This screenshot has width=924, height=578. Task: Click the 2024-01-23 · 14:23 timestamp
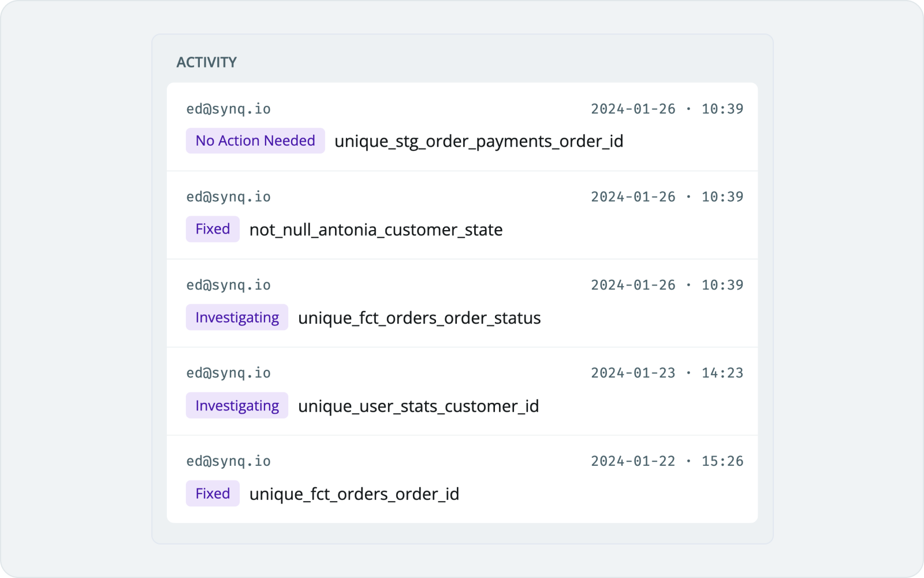667,373
